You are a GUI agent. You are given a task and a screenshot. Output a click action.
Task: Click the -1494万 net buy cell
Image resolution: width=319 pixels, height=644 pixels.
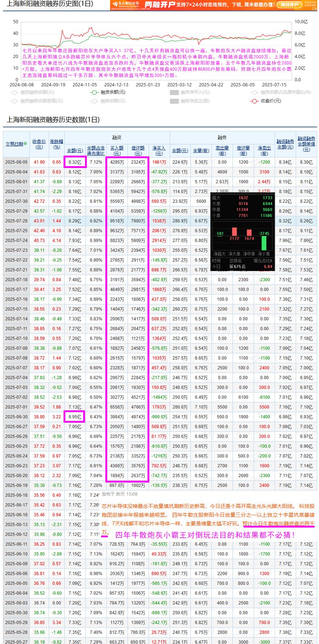click(x=159, y=397)
